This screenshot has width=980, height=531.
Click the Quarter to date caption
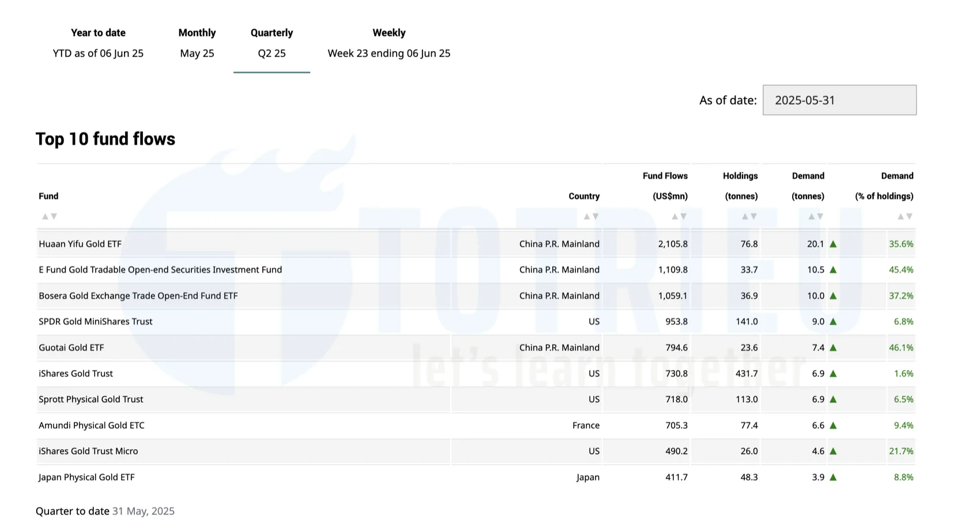tap(105, 511)
